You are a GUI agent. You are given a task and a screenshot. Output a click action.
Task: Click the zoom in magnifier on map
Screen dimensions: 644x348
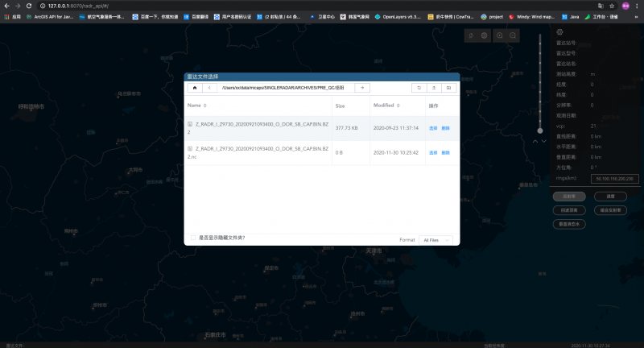pos(498,35)
